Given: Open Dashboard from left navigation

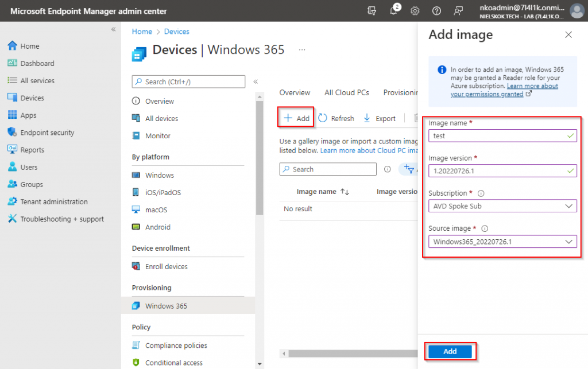Looking at the screenshot, I should pyautogui.click(x=31, y=63).
